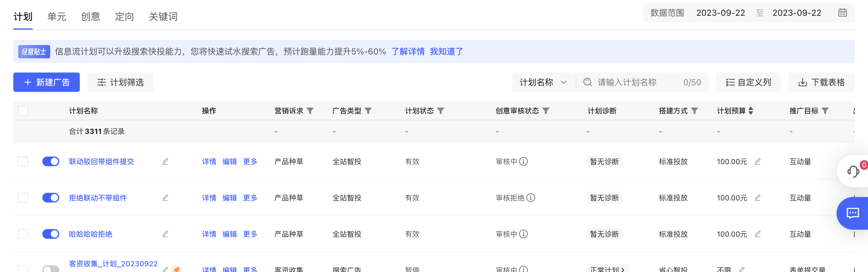Switch to the 单元 tab
The width and height of the screenshot is (868, 272).
click(56, 17)
